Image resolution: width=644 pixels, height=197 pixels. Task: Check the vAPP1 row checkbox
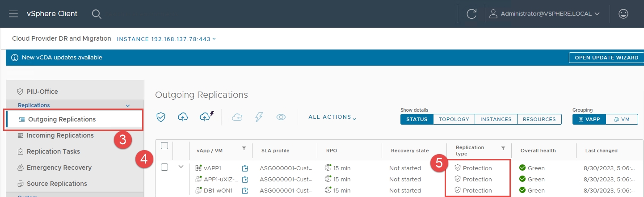[164, 167]
